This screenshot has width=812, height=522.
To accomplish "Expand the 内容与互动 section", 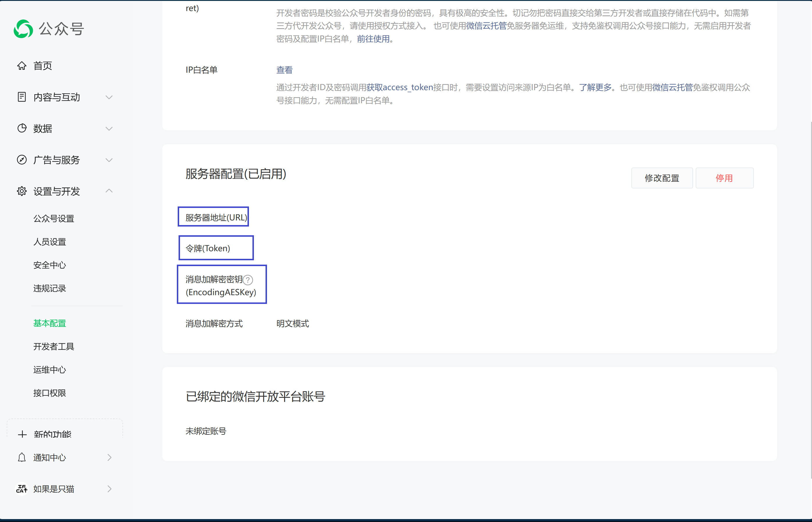I will 109,97.
